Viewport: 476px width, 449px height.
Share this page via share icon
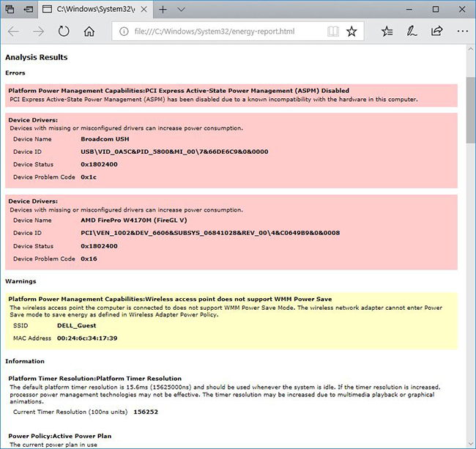point(437,31)
